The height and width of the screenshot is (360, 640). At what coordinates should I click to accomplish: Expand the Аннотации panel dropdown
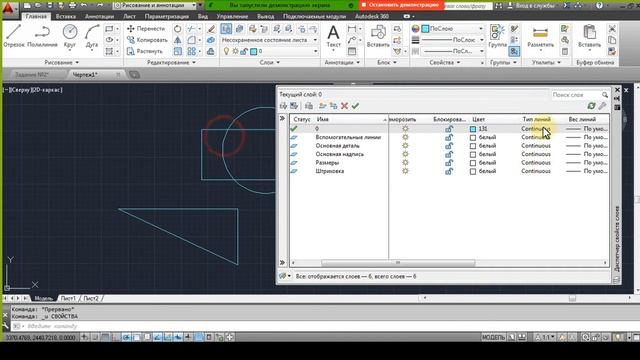tap(342, 62)
